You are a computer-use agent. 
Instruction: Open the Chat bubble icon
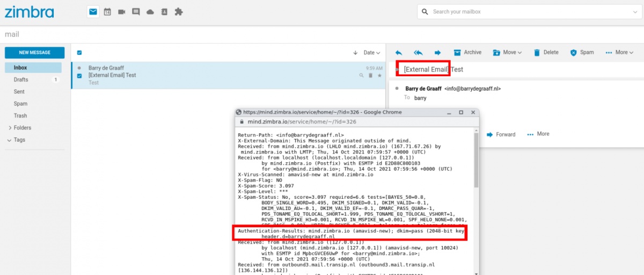(x=136, y=12)
